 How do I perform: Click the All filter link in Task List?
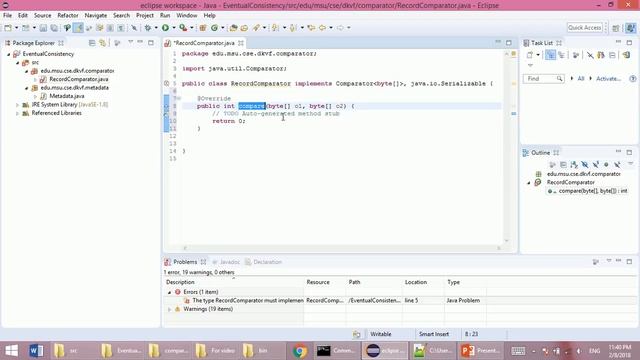pos(581,78)
